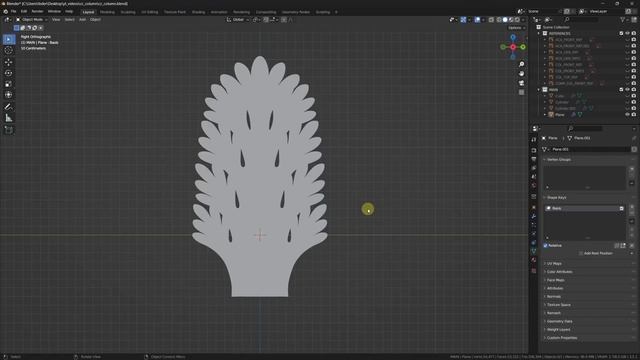The image size is (640, 360).
Task: Open the Texture properties checker tab
Action: 533,271
